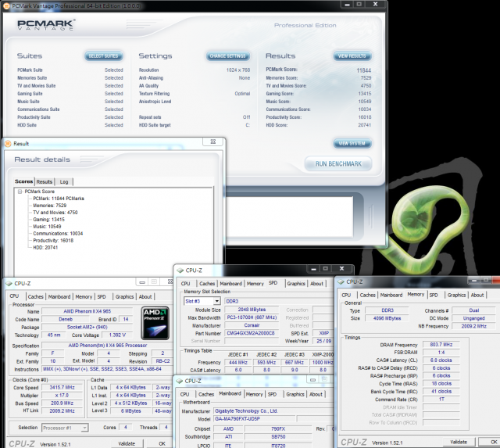
Task: Click the PCMark Score value 11844
Action: point(364,70)
